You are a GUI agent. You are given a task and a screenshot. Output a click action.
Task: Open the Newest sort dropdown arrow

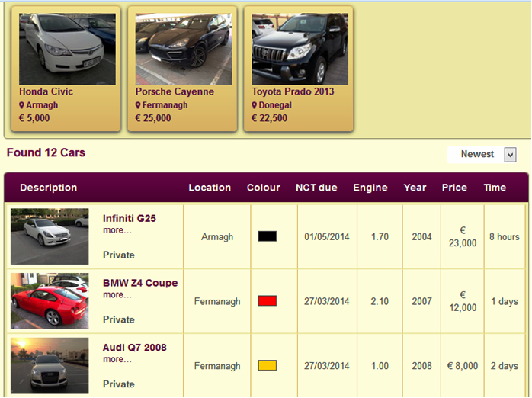point(510,155)
